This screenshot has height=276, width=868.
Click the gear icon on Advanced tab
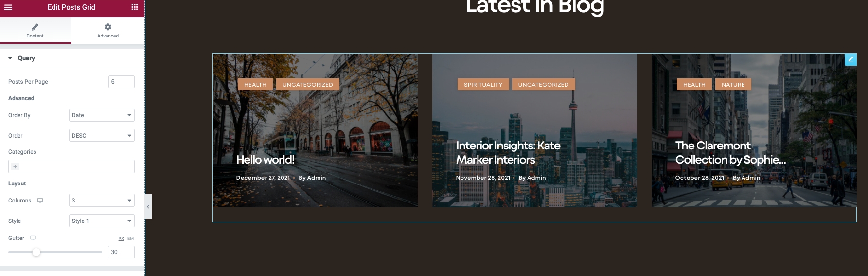108,27
